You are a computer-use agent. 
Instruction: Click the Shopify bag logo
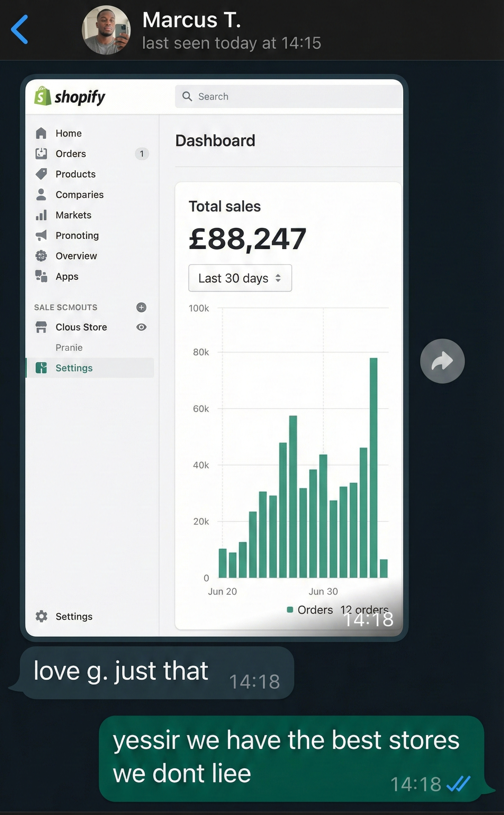click(43, 96)
